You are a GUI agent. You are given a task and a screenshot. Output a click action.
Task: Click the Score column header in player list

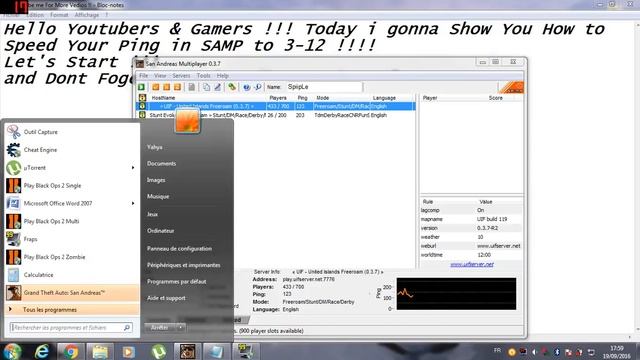[x=496, y=98]
